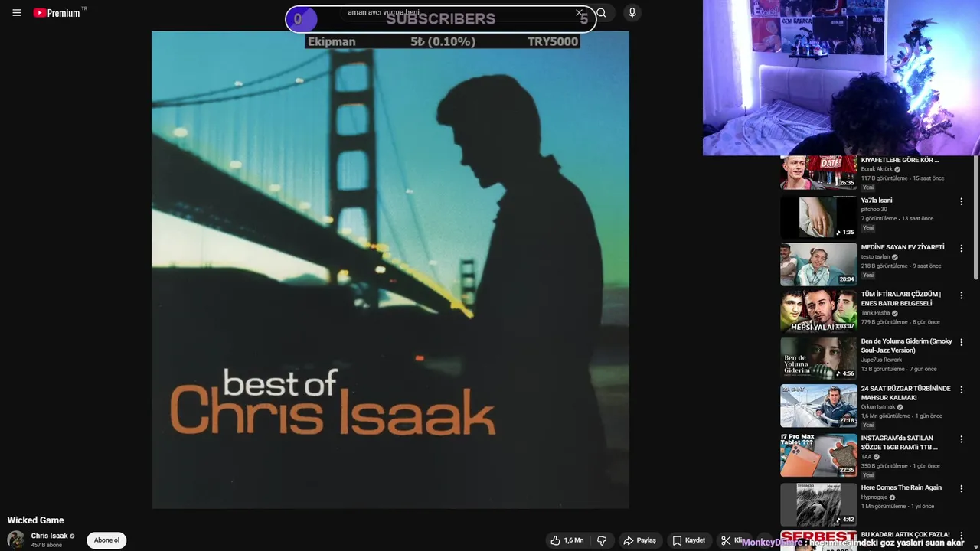Visit the Tank Pasha channel name
This screenshot has height=551, width=980.
point(875,313)
